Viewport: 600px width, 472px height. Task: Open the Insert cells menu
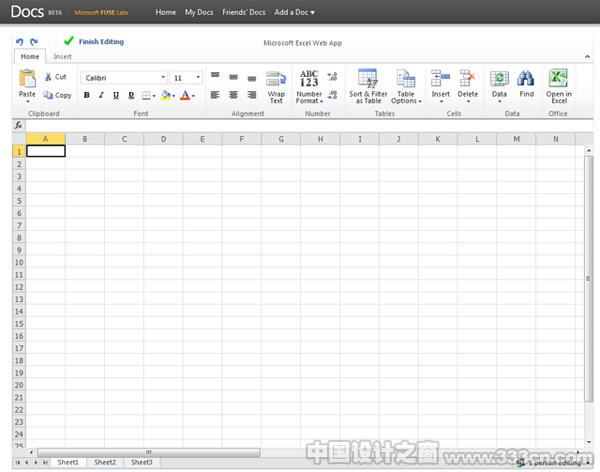point(440,87)
